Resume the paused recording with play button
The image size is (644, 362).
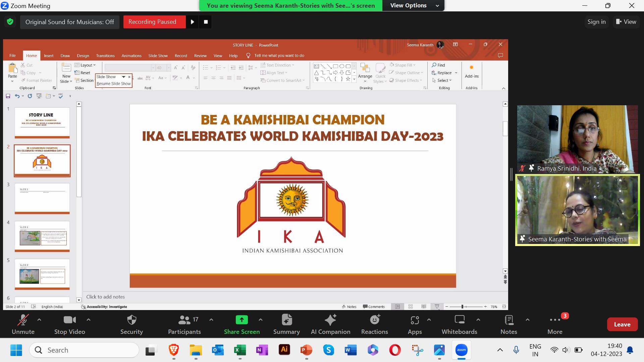coord(193,22)
